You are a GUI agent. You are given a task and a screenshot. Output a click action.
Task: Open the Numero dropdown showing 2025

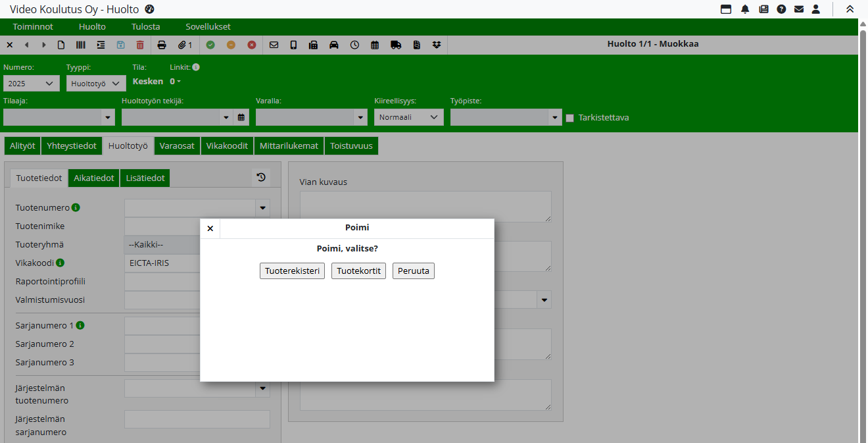pyautogui.click(x=31, y=84)
